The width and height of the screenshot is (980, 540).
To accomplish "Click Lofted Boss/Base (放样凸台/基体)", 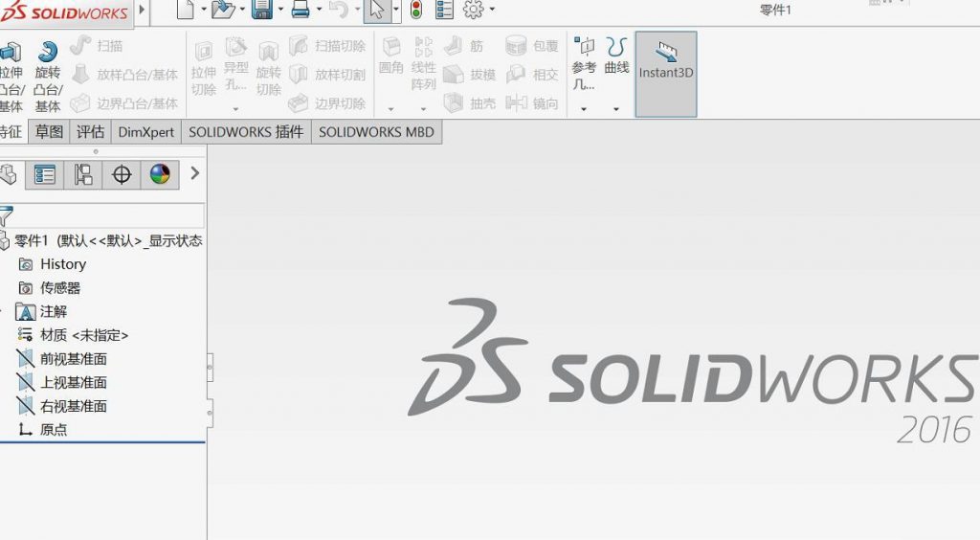I will 124,75.
